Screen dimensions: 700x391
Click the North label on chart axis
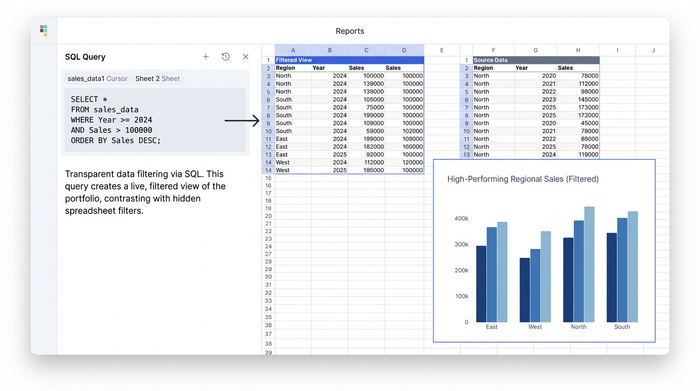579,327
